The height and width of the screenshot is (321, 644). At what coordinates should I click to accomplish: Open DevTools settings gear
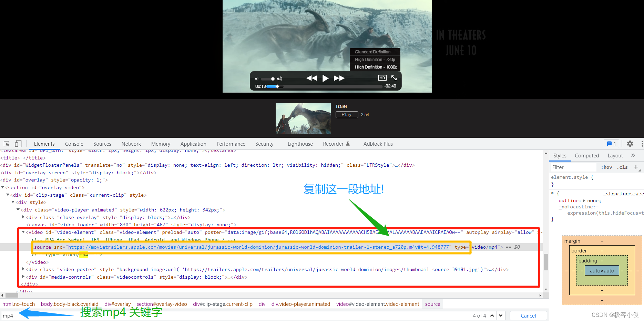click(630, 144)
